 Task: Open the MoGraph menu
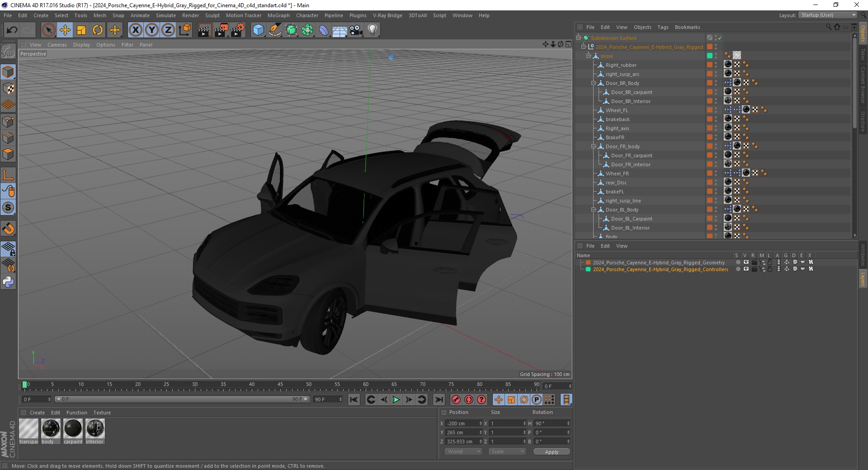tap(278, 15)
